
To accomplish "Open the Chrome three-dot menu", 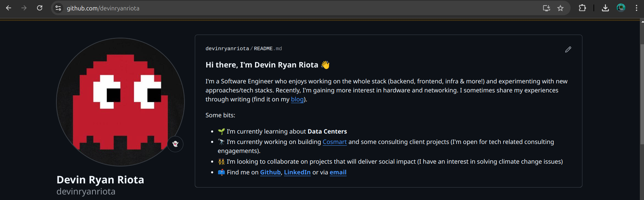I will tap(636, 8).
